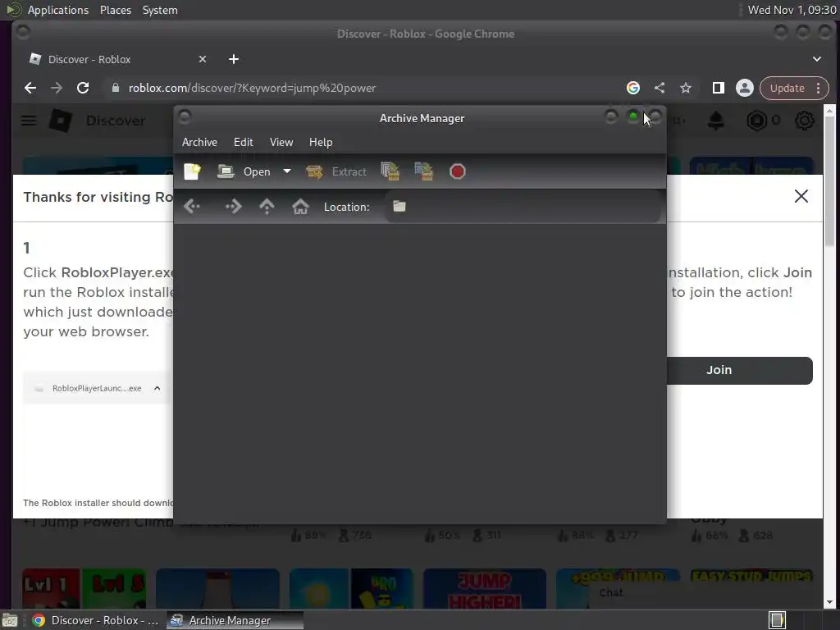Click the Google icon in address bar
This screenshot has width=840, height=630.
[x=633, y=88]
